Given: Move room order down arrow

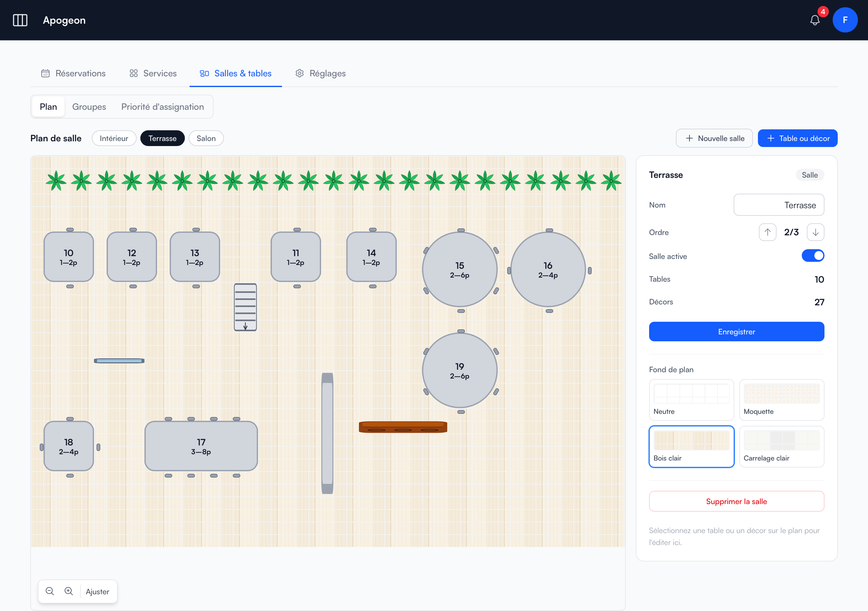Looking at the screenshot, I should [x=815, y=232].
